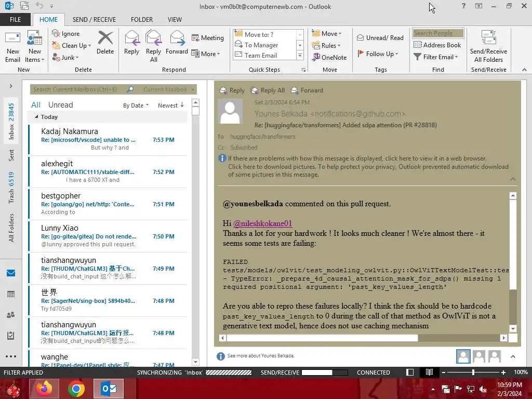Toggle Unread/Read status
The height and width of the screenshot is (399, 532).
click(380, 37)
